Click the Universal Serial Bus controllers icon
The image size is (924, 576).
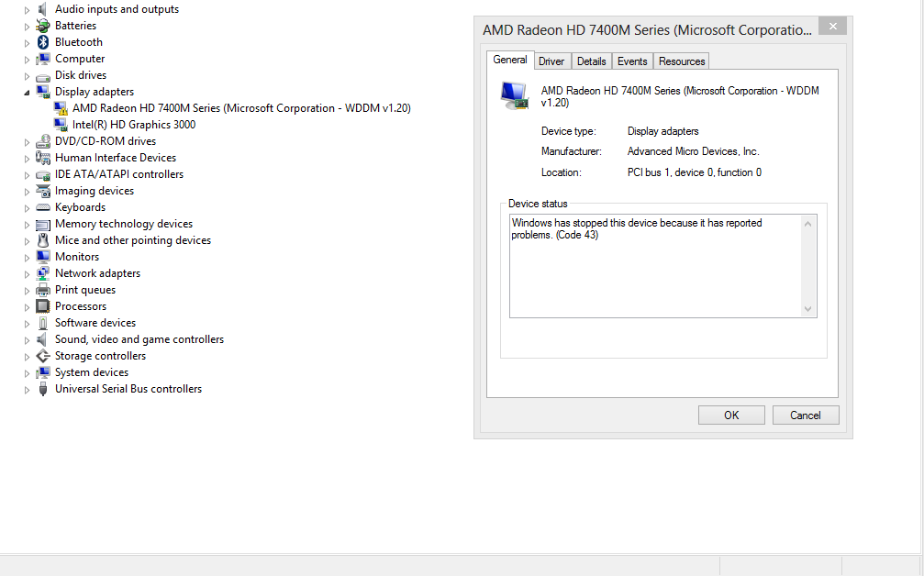[x=42, y=389]
